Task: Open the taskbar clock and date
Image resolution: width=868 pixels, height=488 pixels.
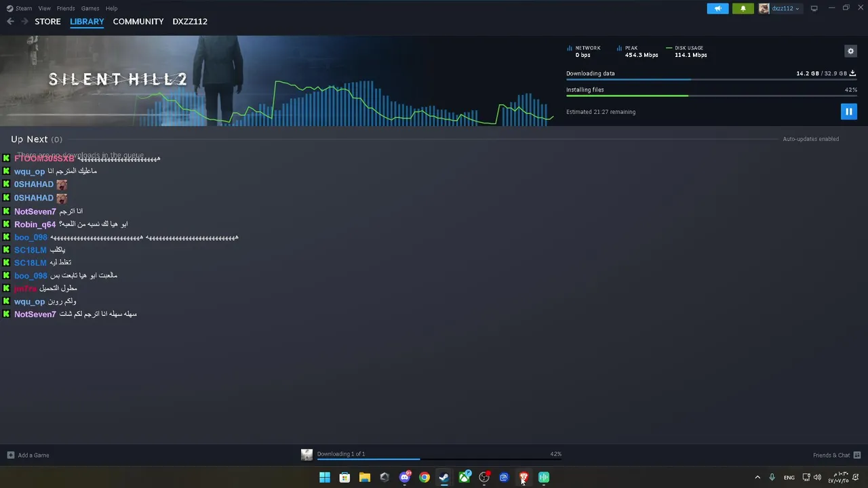Action: coord(839,477)
